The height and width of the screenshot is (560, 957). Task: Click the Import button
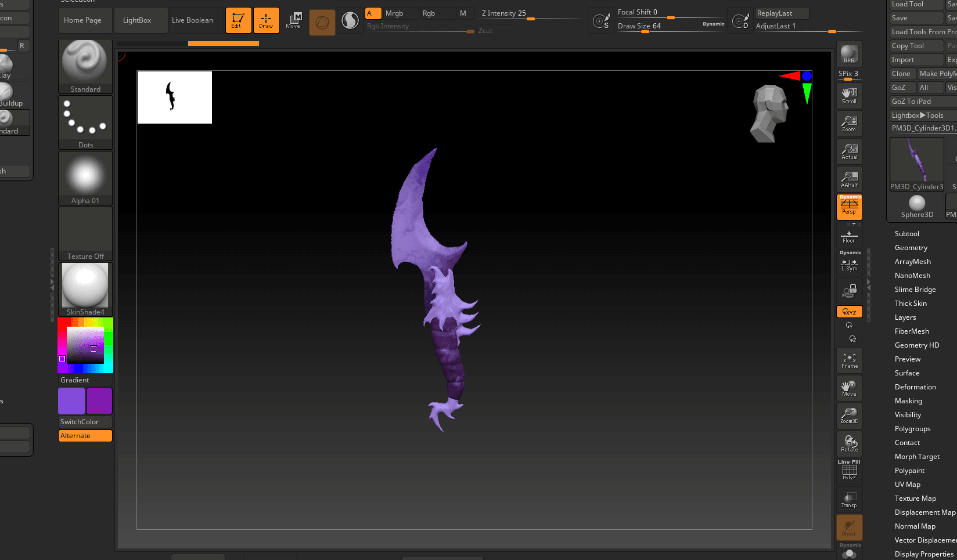pos(917,60)
